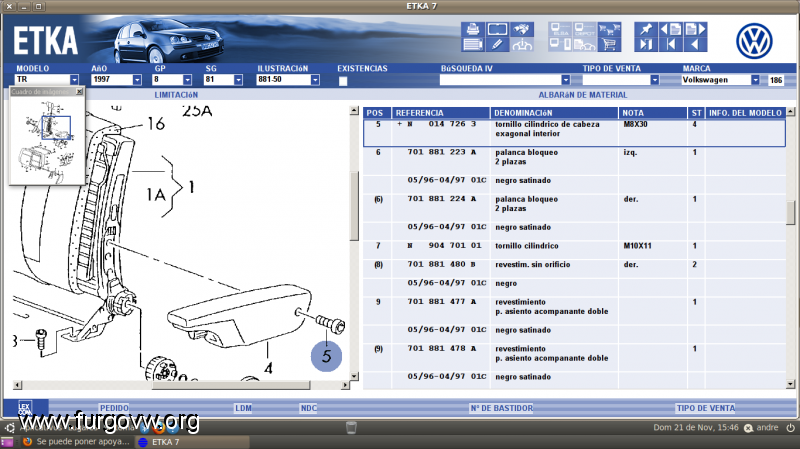Open the Ubuntu logo menu
Viewport: 800px width, 449px height.
(x=10, y=428)
